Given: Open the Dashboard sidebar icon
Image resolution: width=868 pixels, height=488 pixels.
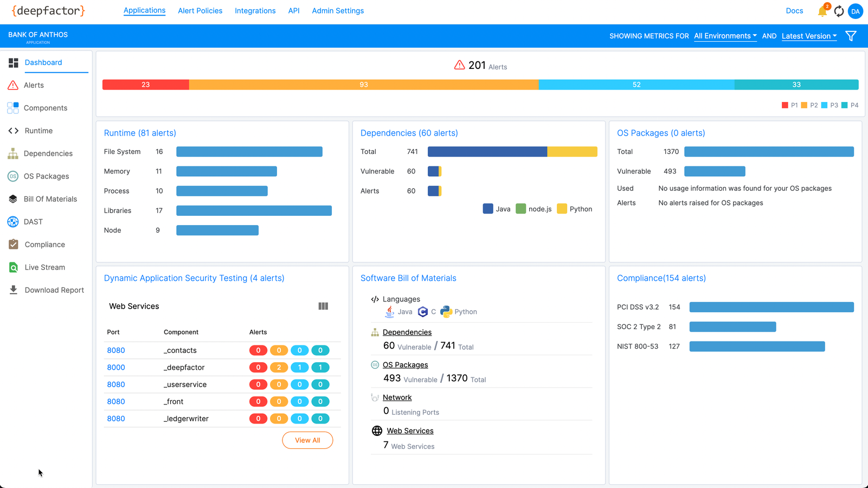Looking at the screenshot, I should tap(14, 63).
